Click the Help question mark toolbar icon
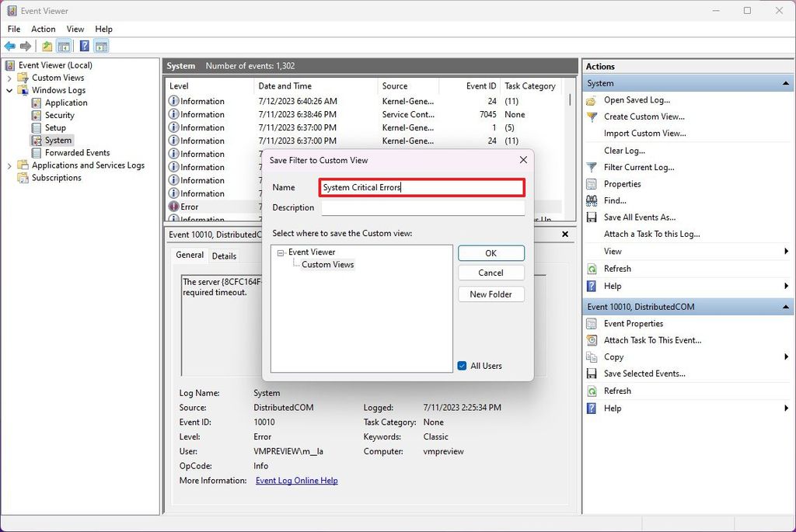This screenshot has width=796, height=532. click(x=83, y=45)
